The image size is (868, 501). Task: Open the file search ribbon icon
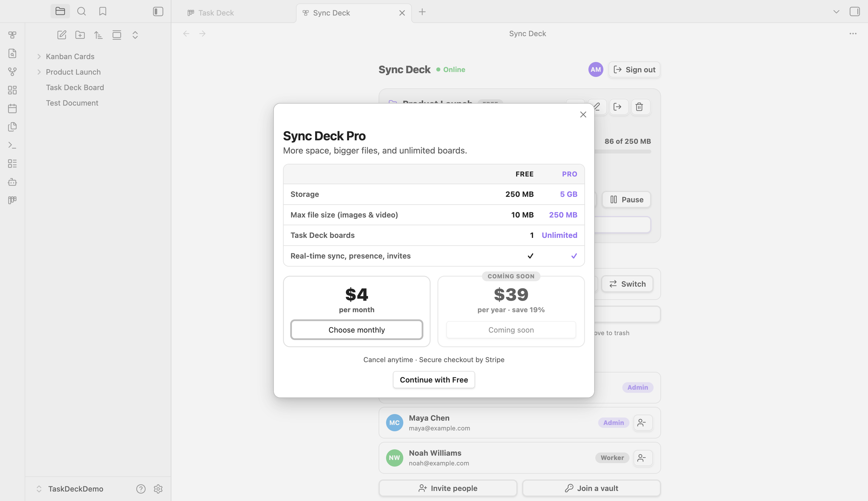coord(12,53)
